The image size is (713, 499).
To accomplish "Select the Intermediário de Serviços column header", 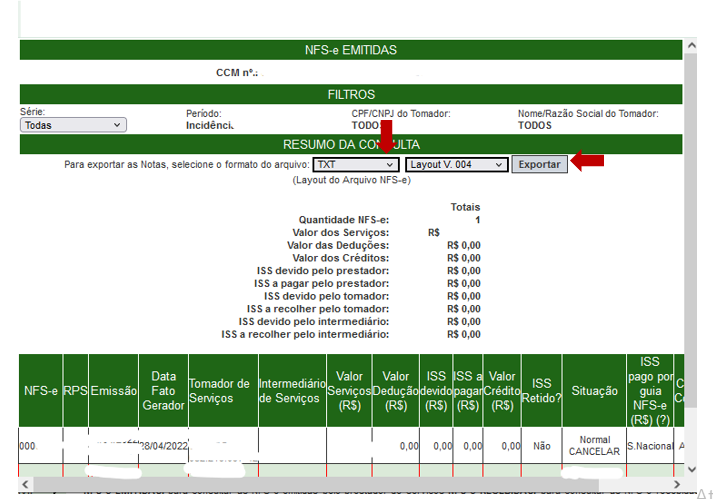I will tap(292, 391).
